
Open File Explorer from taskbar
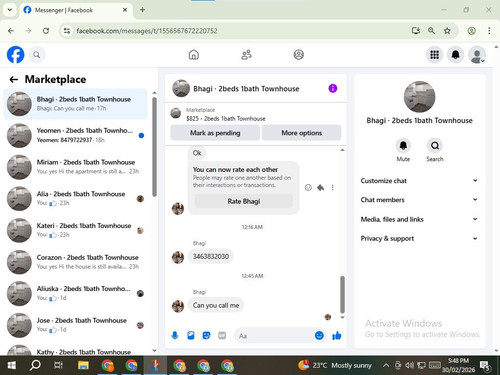coord(83,365)
